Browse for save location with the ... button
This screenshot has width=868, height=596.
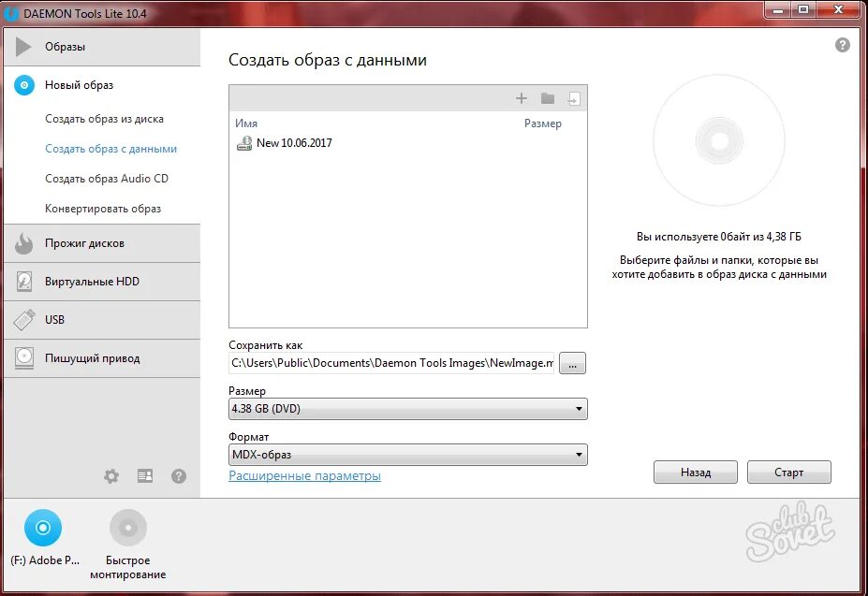coord(572,364)
